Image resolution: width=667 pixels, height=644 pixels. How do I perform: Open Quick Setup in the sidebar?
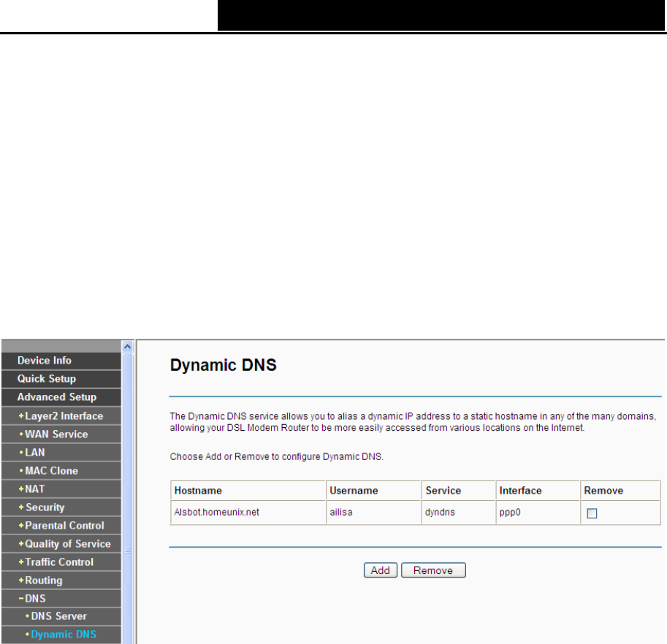[x=61, y=379]
